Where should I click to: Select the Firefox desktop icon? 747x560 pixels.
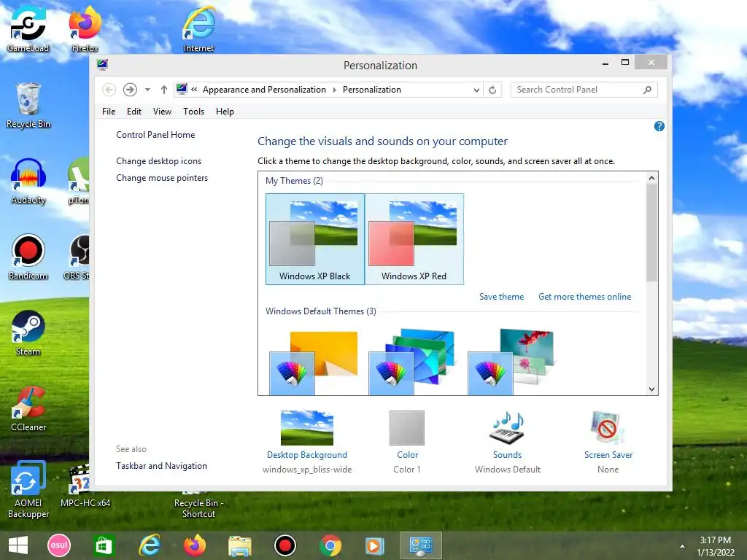coord(85,28)
